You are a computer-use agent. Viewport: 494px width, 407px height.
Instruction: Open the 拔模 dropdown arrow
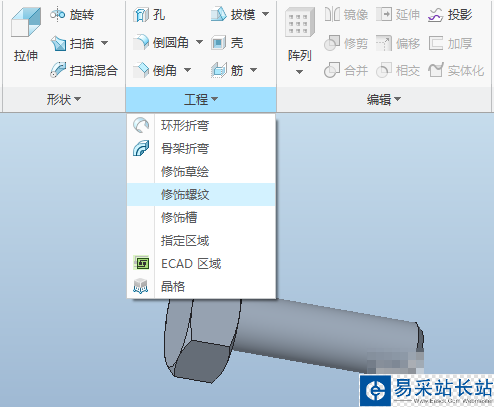click(265, 14)
